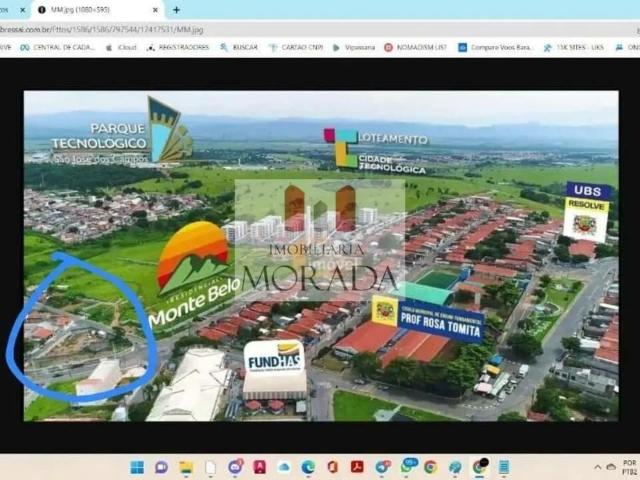640x480 pixels.
Task: Open the Comparo Voos Bara... bookmark
Action: [496, 47]
